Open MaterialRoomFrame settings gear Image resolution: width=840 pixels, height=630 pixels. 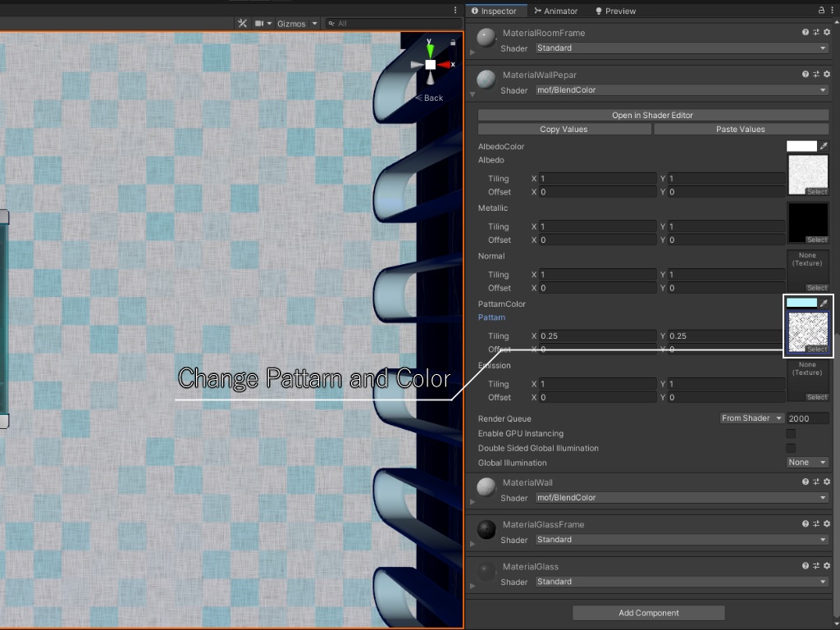click(x=827, y=32)
